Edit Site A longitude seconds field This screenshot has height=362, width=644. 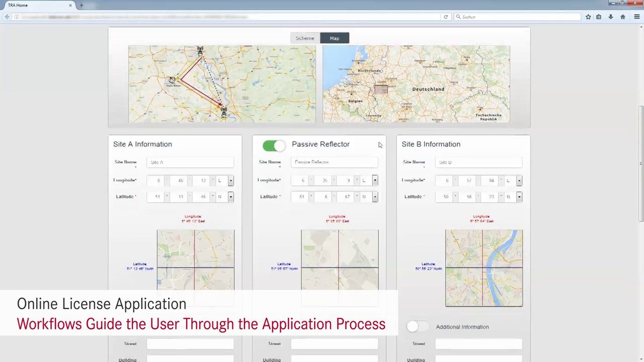tap(202, 180)
